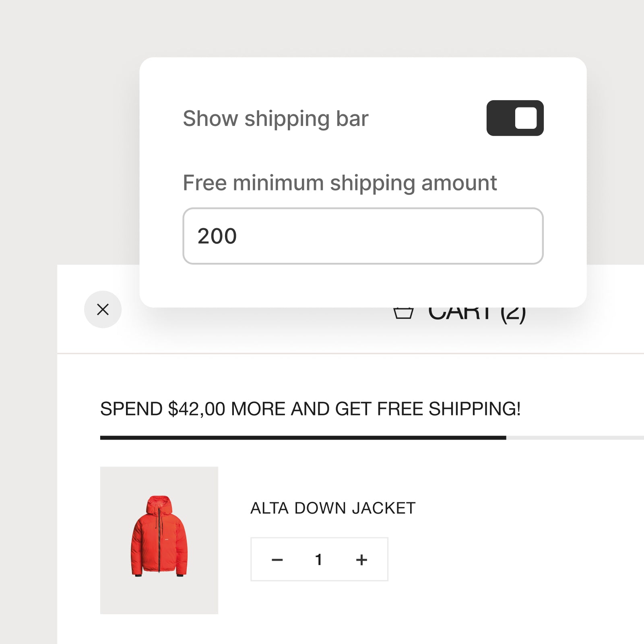Click empty space below the amount field in settings card
Image resolution: width=644 pixels, height=644 pixels.
363,286
